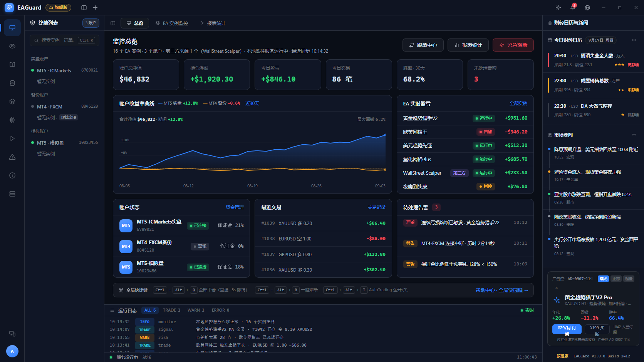Viewport: 644px width, 362px height.
Task: Click the search 实例、订单 input field
Action: pyautogui.click(x=64, y=40)
